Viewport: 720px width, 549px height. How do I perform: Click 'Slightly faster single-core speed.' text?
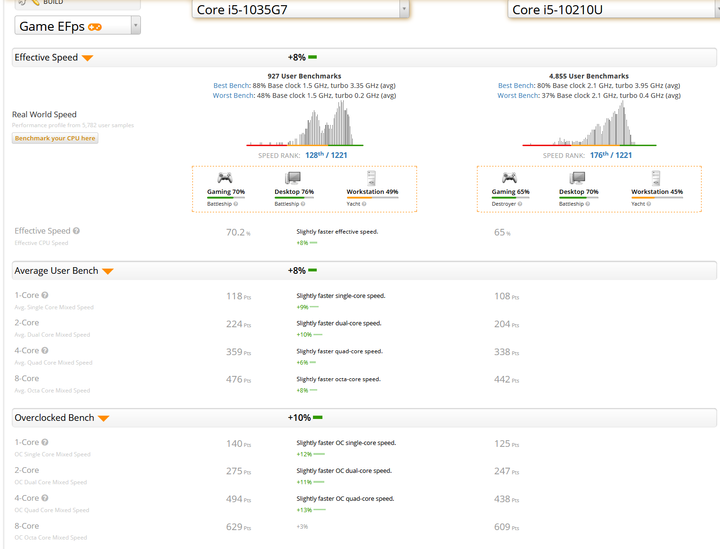click(x=341, y=296)
